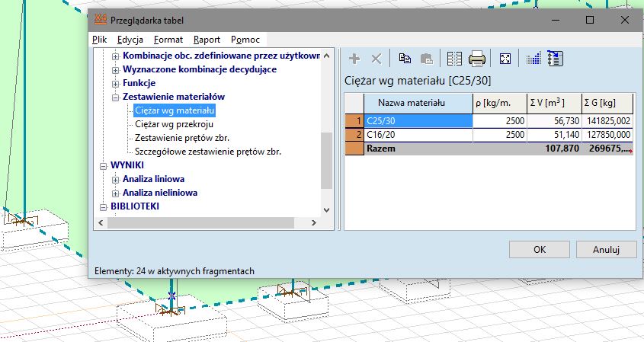Open the Format menu
This screenshot has height=342, width=644.
tap(168, 40)
